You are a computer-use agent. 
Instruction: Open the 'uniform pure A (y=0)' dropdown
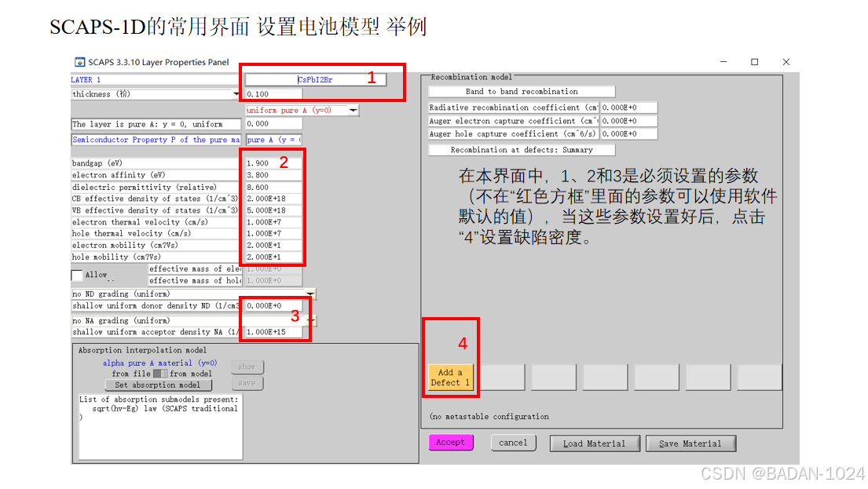pyautogui.click(x=302, y=110)
